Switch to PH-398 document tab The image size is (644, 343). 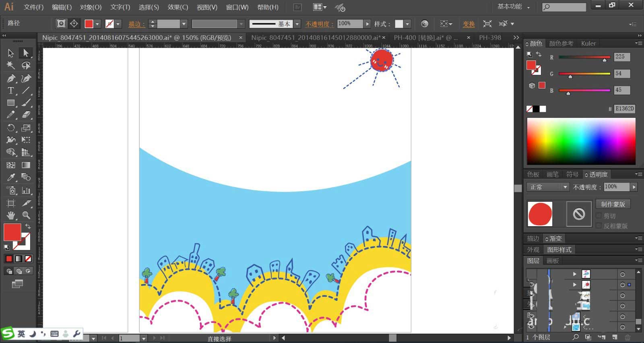click(x=490, y=37)
